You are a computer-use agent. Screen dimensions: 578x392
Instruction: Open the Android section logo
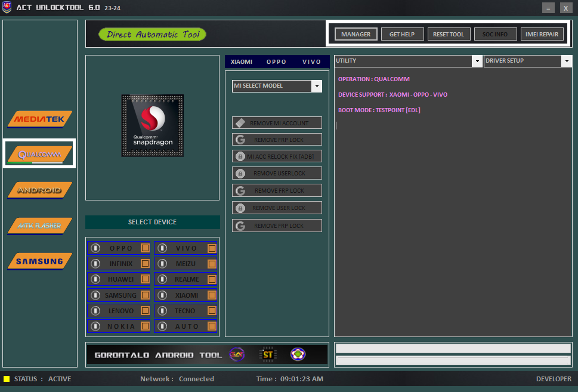[x=39, y=190]
